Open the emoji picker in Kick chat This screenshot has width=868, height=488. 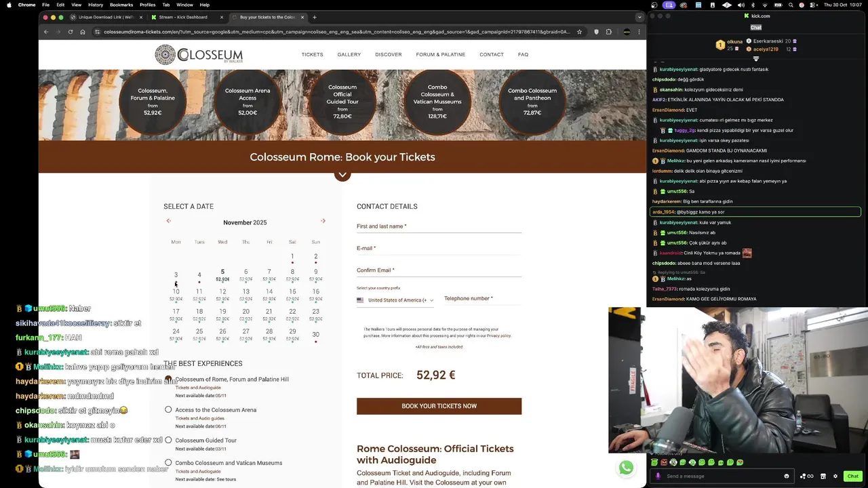tap(787, 476)
